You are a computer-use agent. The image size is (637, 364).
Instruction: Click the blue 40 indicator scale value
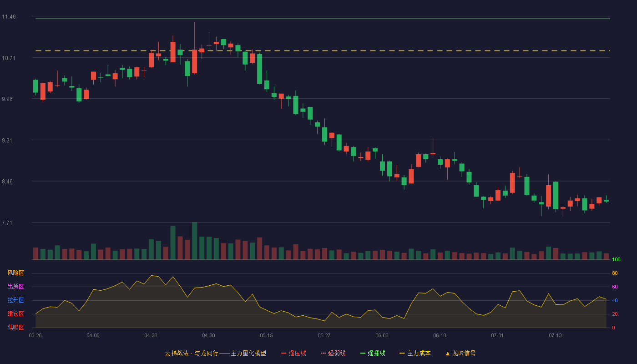(x=615, y=300)
